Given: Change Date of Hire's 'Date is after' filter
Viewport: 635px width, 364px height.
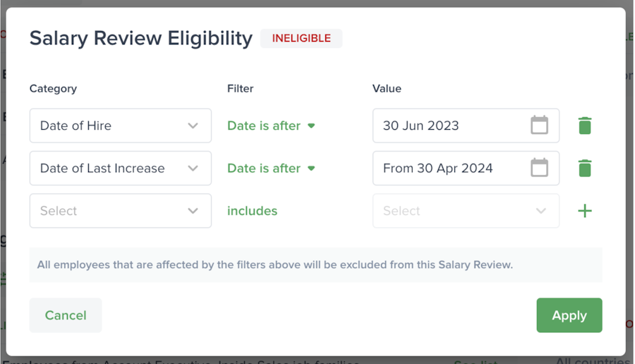Looking at the screenshot, I should coord(271,126).
